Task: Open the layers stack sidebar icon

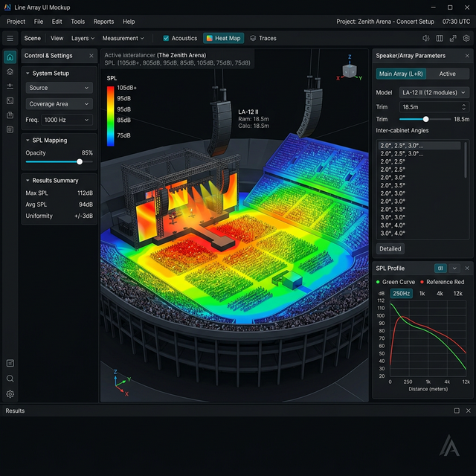Action: 10,72
